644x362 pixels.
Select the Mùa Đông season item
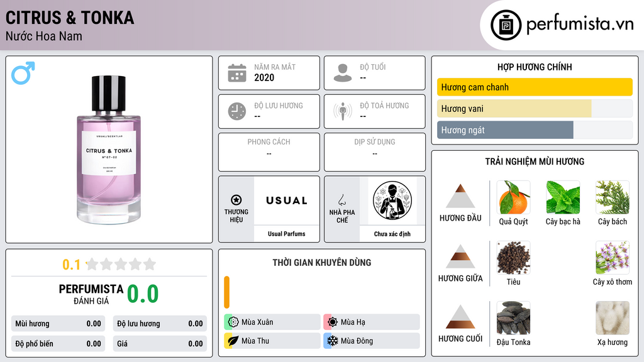click(372, 341)
